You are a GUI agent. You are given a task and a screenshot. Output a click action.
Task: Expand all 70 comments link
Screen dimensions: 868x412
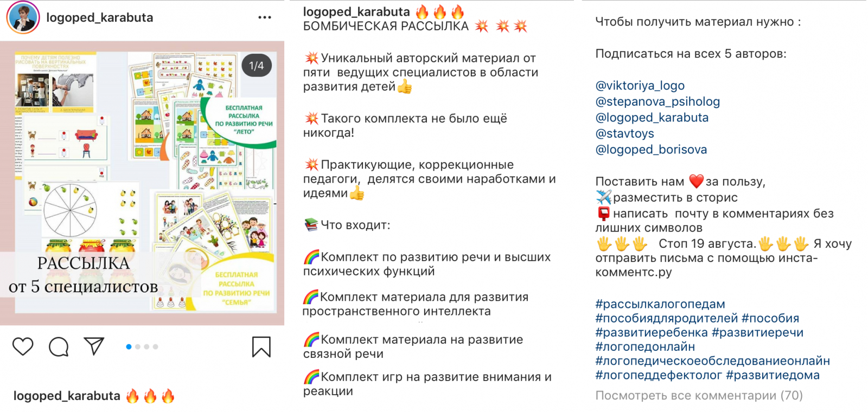coord(699,396)
